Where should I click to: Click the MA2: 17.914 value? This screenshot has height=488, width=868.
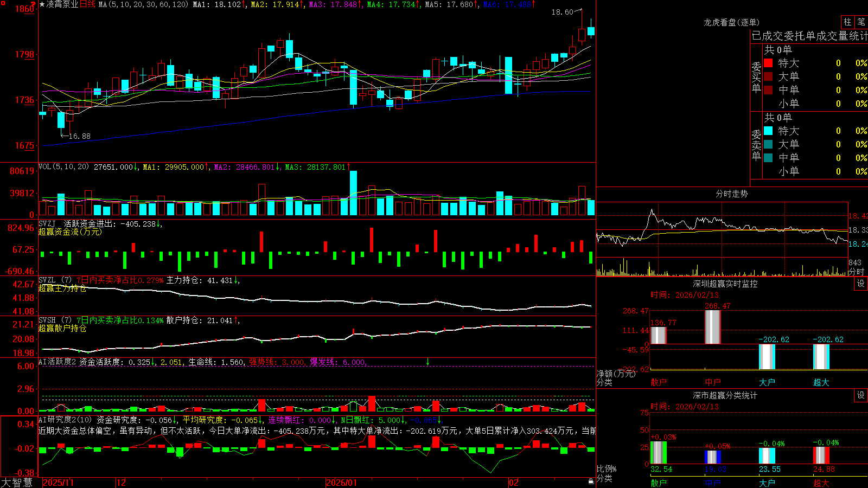click(x=275, y=4)
